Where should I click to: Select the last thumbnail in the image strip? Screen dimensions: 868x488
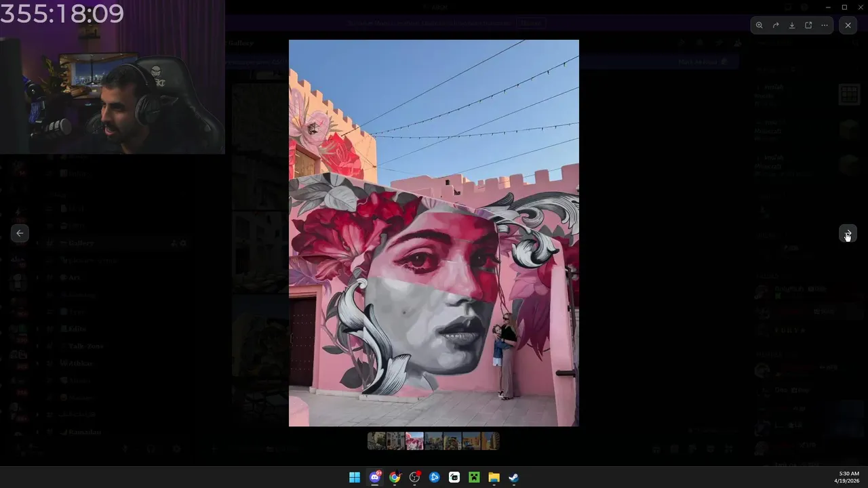click(x=490, y=441)
